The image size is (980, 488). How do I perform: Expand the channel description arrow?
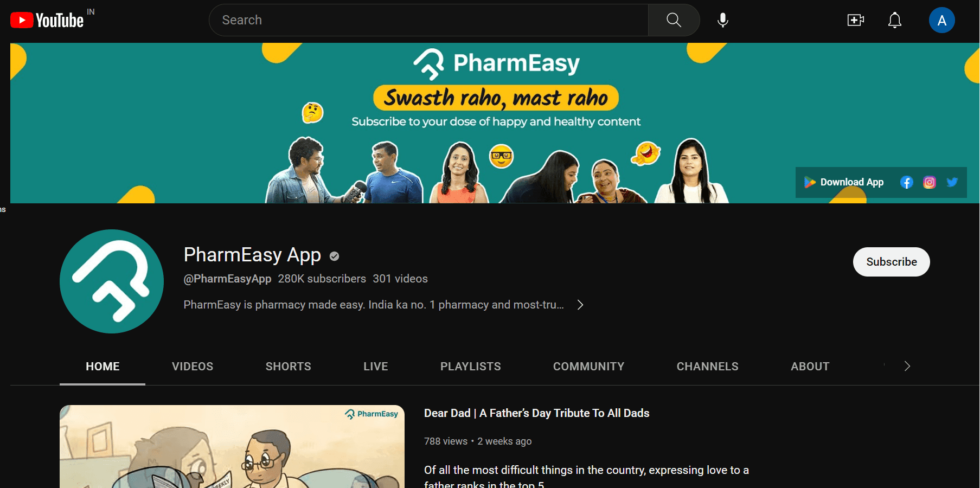580,305
